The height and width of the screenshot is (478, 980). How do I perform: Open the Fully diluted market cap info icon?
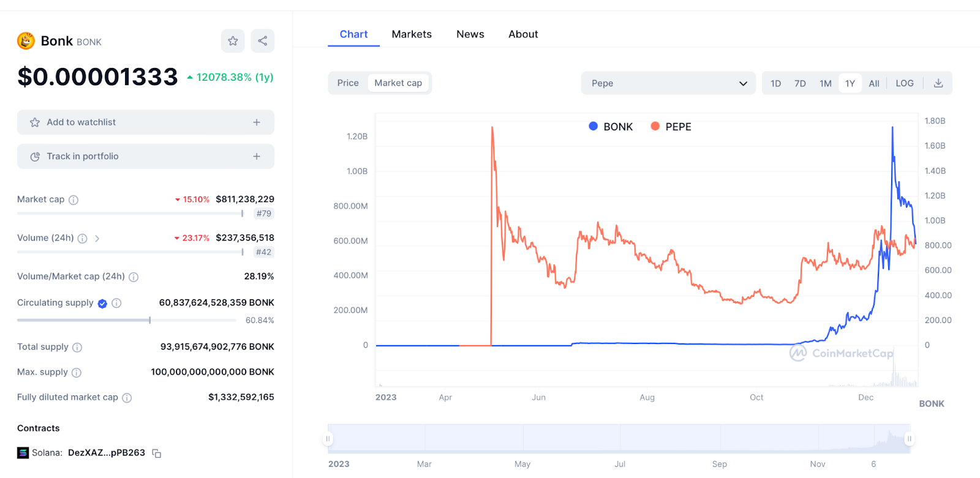click(127, 398)
